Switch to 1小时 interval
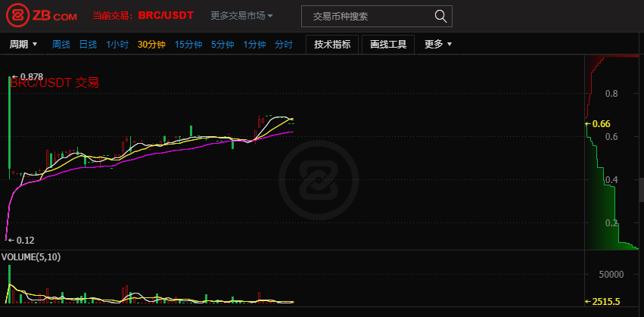The height and width of the screenshot is (317, 644). click(117, 45)
